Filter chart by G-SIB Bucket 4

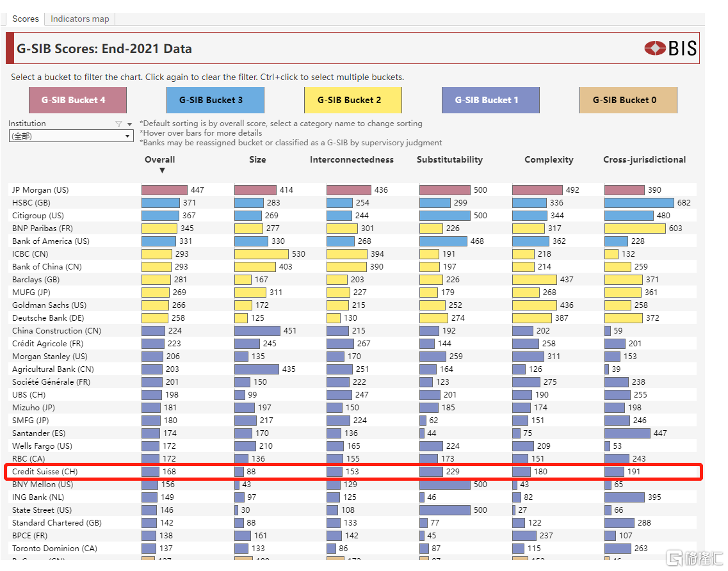point(77,101)
